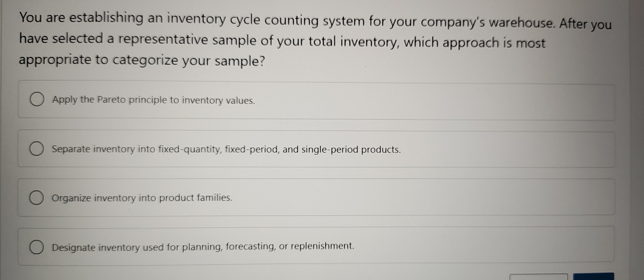
Task: Select the fixed-quantity products radio button
Action: click(x=37, y=149)
